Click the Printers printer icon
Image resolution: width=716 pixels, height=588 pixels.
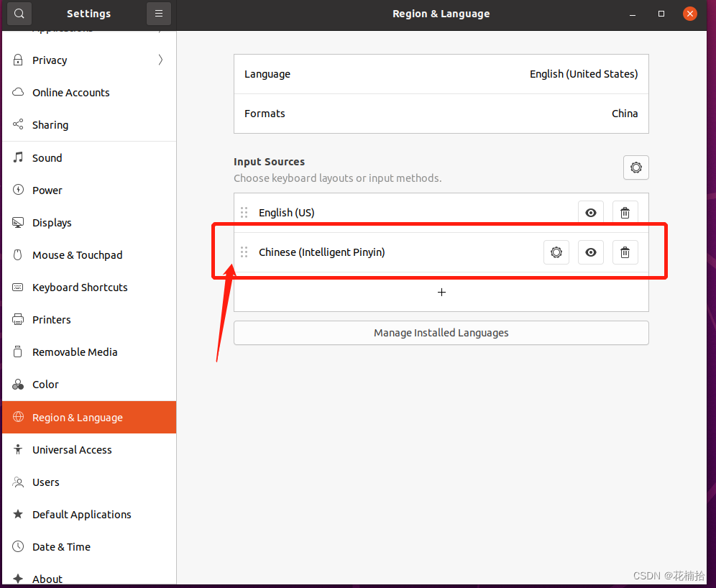(x=18, y=320)
